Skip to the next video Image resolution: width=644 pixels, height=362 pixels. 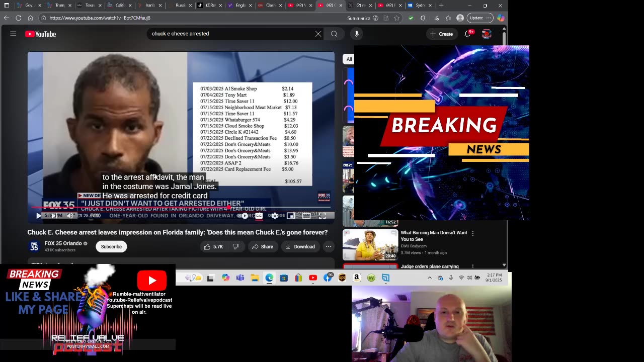tap(54, 216)
